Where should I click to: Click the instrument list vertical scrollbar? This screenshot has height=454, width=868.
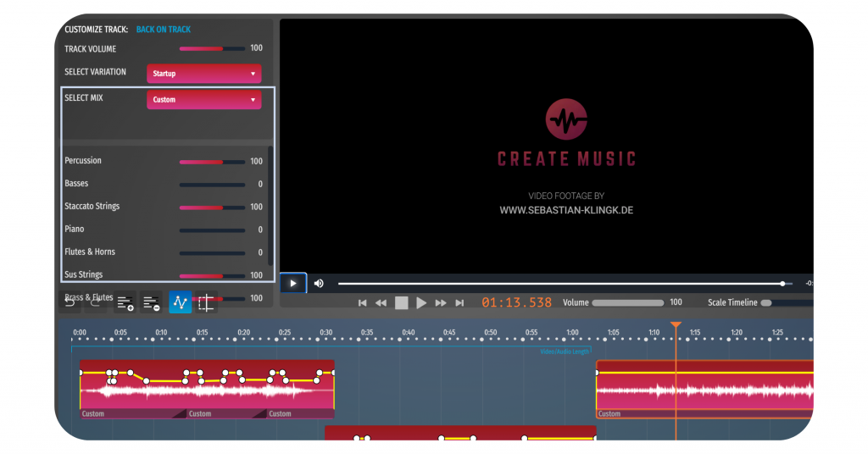tap(270, 206)
